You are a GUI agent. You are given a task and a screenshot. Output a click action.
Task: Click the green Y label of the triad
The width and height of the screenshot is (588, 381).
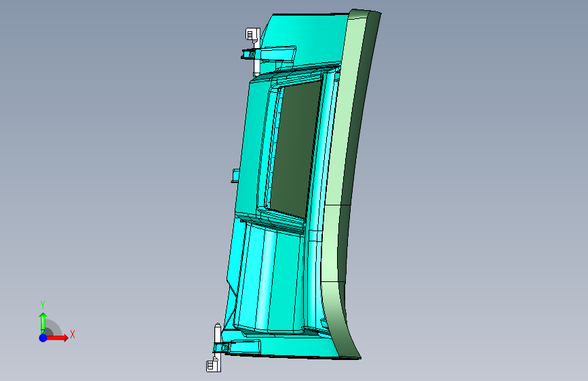point(43,305)
